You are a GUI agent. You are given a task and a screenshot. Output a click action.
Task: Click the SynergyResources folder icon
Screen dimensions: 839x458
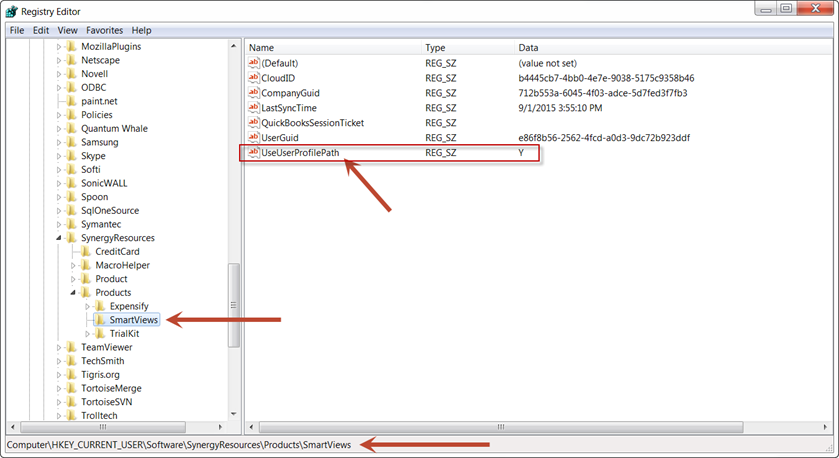pos(72,238)
